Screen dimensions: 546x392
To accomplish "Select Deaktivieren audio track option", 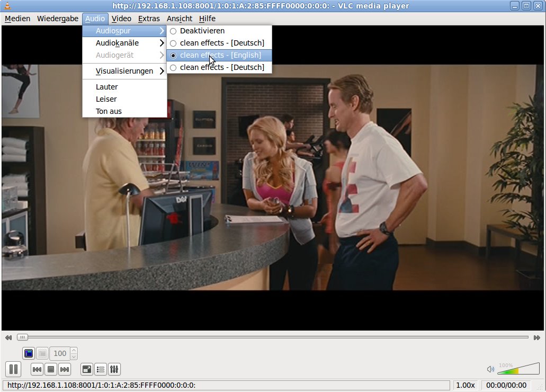I will click(x=219, y=31).
